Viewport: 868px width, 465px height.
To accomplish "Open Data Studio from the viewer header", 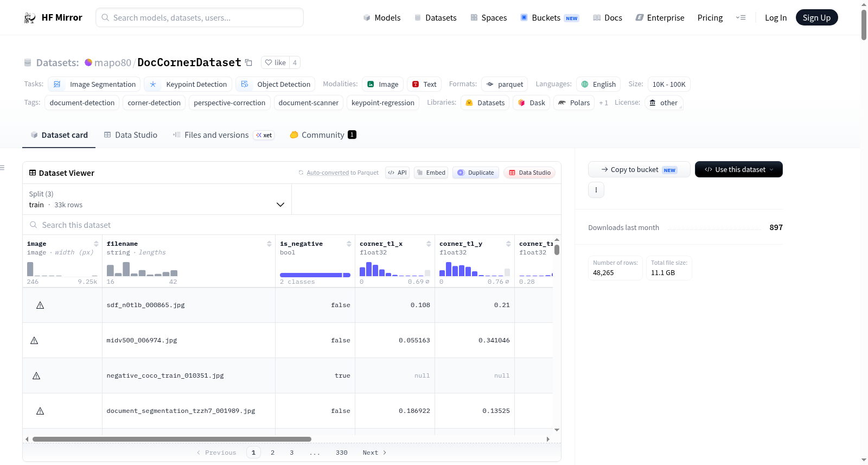I will [529, 173].
